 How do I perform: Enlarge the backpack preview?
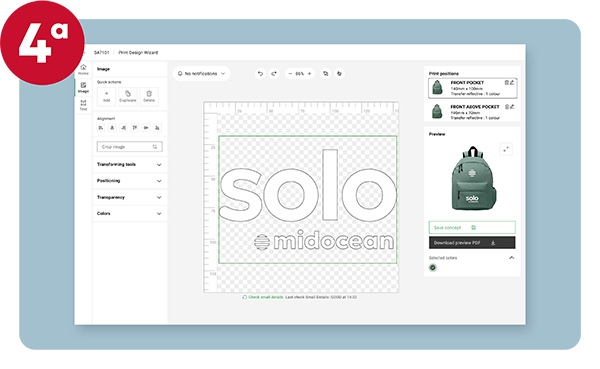coord(506,149)
